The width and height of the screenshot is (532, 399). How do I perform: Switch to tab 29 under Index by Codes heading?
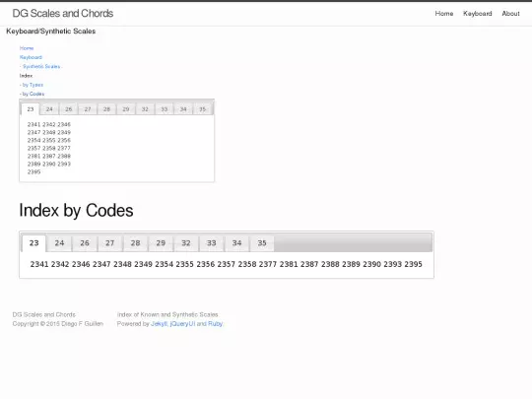161,243
